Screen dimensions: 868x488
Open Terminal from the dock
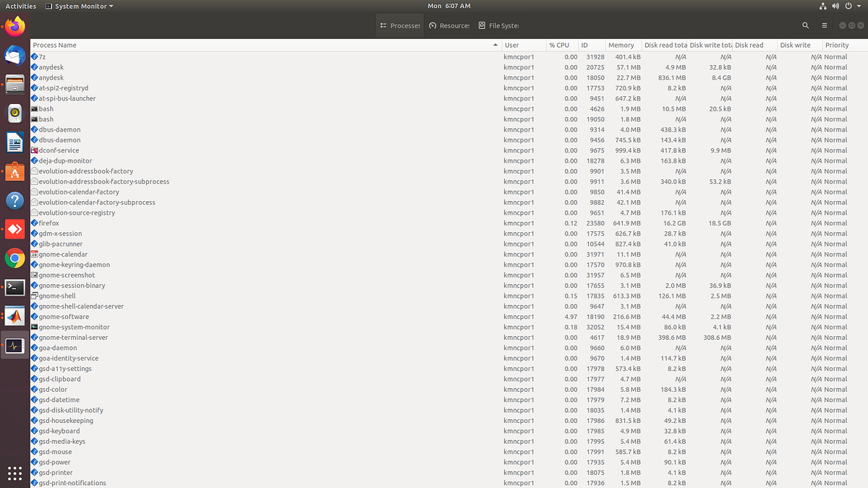(x=14, y=287)
